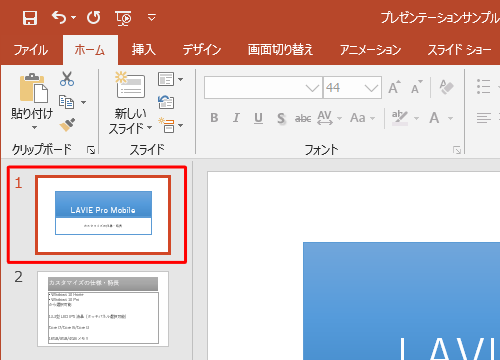Screen dimensions: 500x360
Task: Go to the 画面切り替え tab
Action: tap(280, 50)
